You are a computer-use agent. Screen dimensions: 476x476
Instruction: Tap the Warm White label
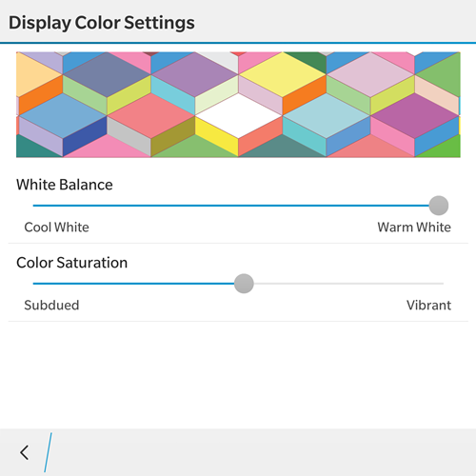click(414, 228)
